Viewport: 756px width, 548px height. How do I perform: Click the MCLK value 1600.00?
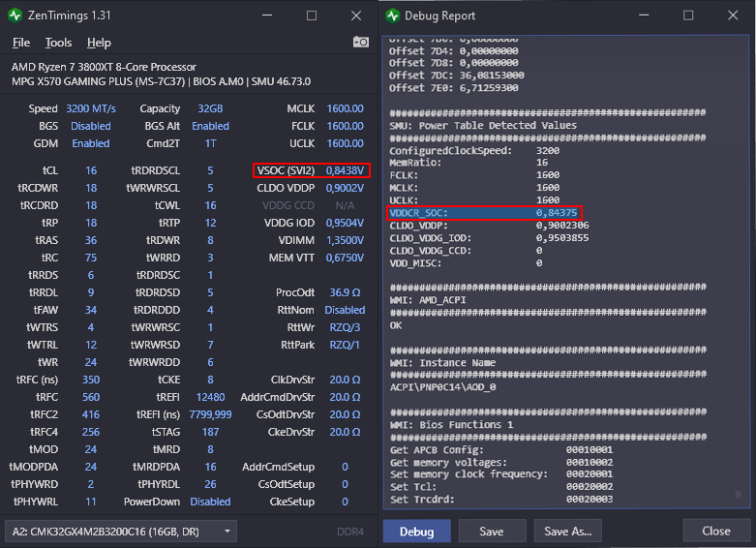[x=345, y=109]
